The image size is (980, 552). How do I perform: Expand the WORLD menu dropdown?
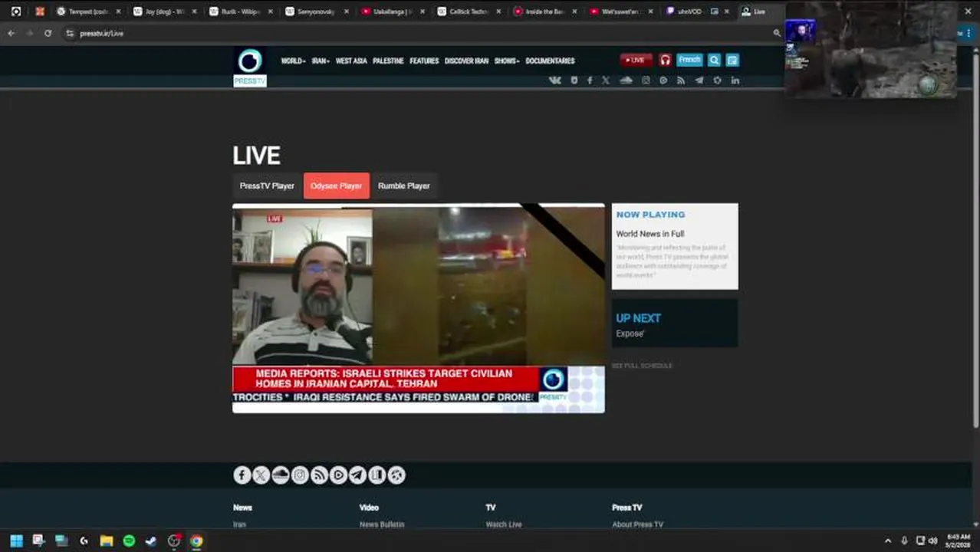click(293, 61)
